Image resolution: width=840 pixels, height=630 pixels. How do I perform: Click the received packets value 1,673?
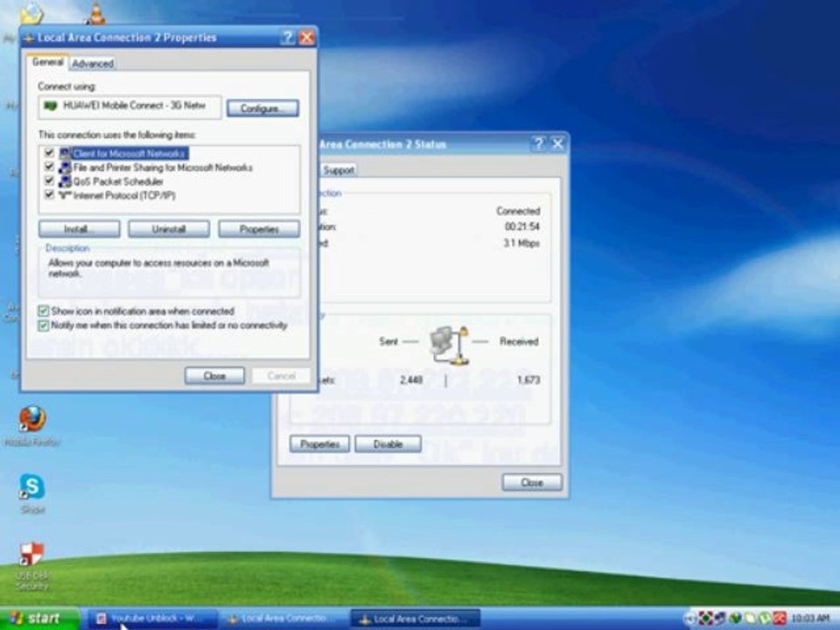(528, 380)
